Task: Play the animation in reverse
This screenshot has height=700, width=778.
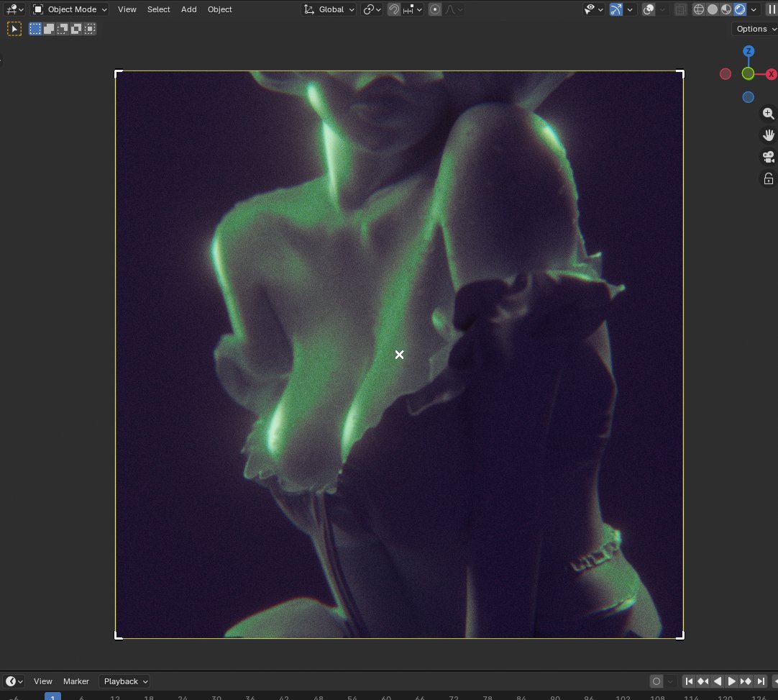Action: (x=718, y=681)
